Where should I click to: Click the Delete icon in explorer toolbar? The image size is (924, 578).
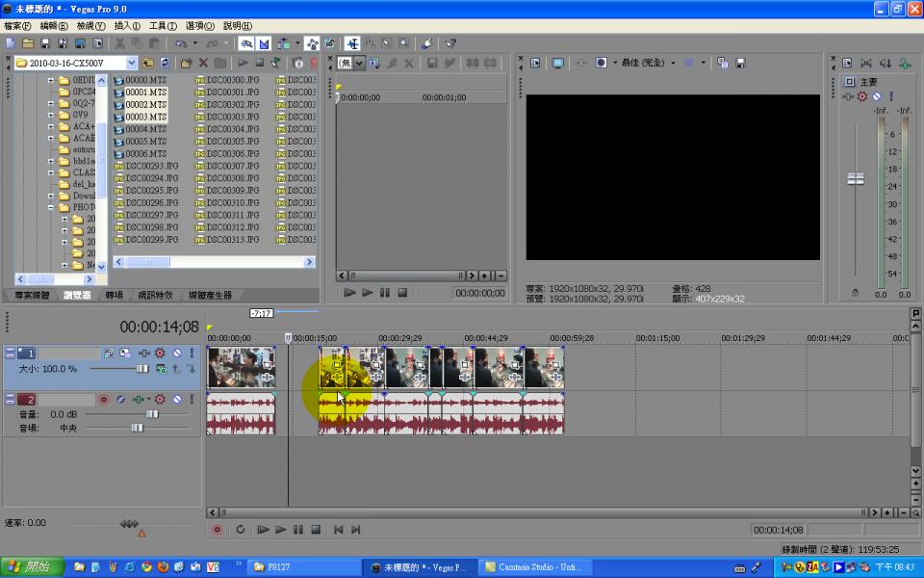[x=203, y=63]
